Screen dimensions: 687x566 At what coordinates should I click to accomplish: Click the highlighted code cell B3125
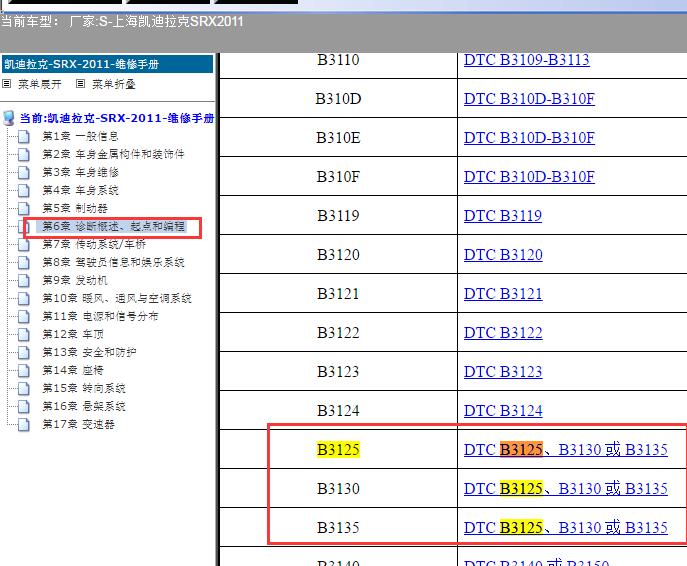coord(338,449)
